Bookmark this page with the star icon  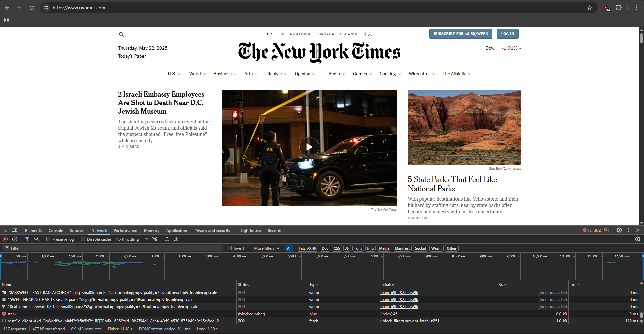point(590,8)
